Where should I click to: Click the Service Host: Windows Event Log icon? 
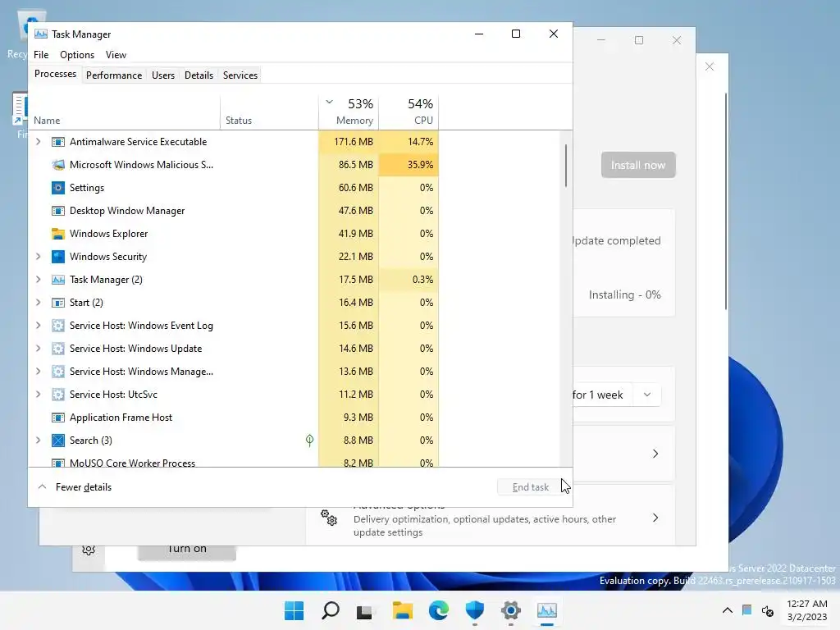(x=58, y=326)
